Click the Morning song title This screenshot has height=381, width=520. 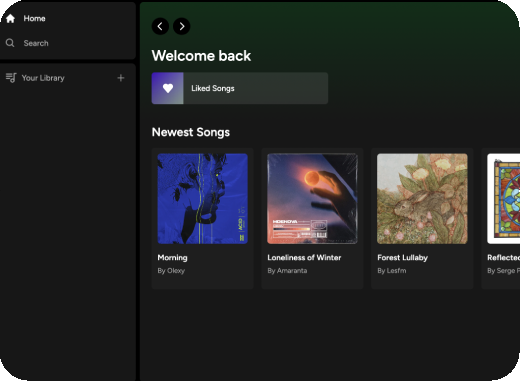click(x=172, y=258)
